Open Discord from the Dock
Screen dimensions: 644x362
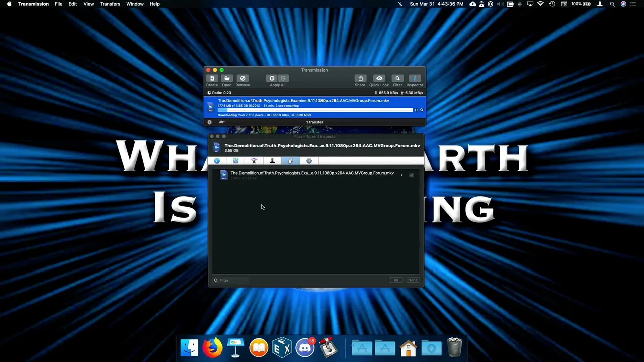click(x=305, y=347)
